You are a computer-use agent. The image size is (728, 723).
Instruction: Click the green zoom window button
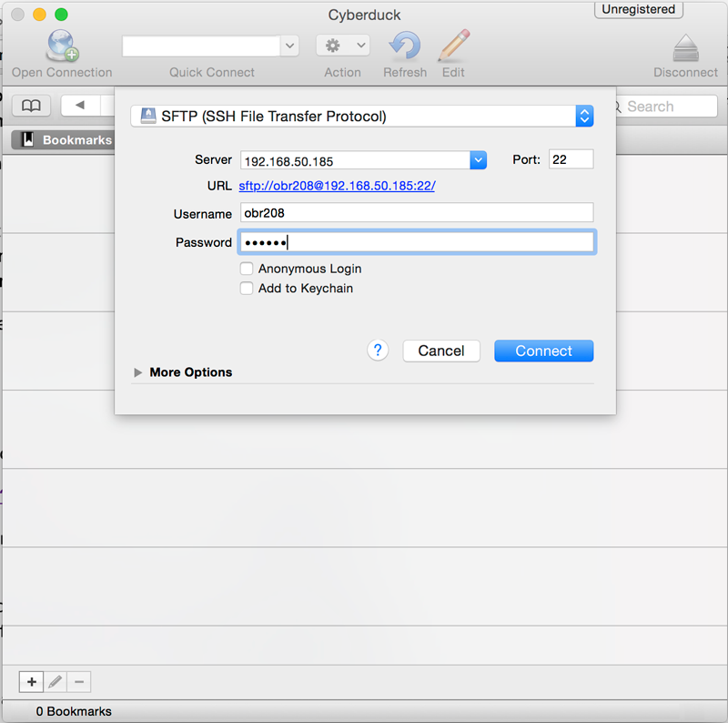click(61, 15)
